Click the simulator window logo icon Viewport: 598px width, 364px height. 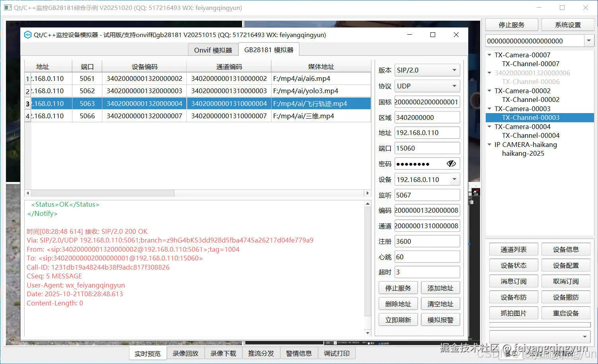click(28, 35)
